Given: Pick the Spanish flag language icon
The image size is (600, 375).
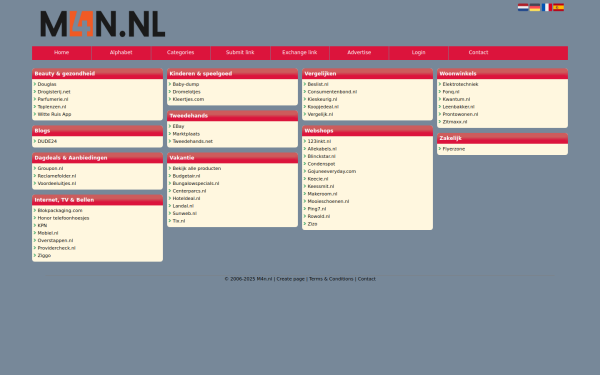Looking at the screenshot, I should point(558,7).
